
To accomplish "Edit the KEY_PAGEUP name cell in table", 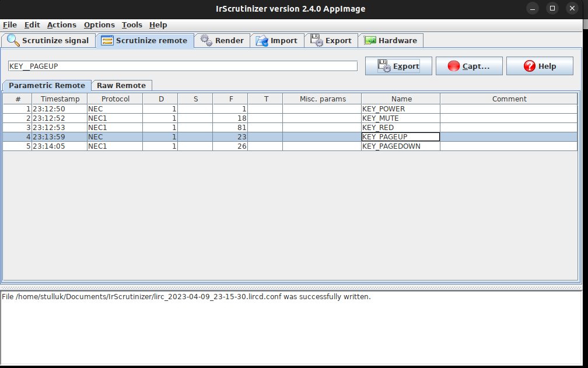I will 401,137.
